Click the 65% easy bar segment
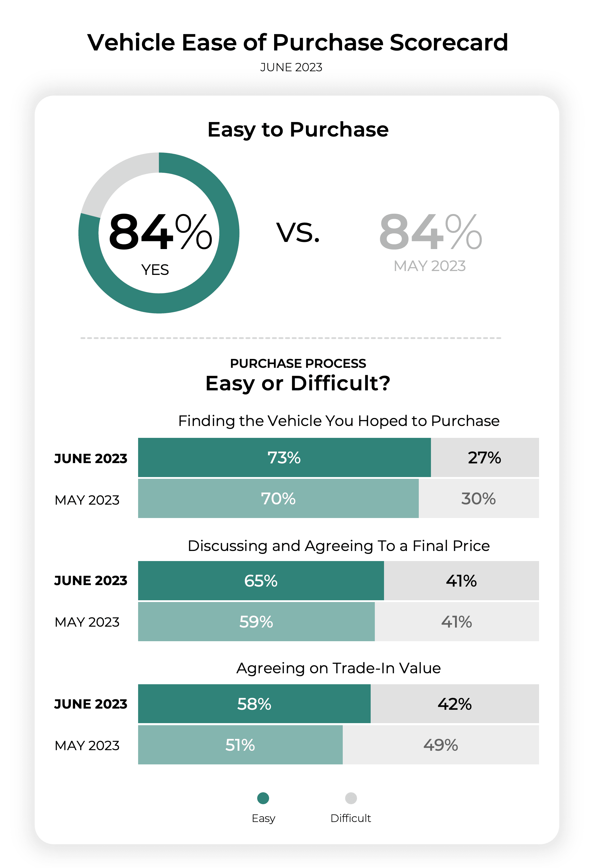 (261, 581)
